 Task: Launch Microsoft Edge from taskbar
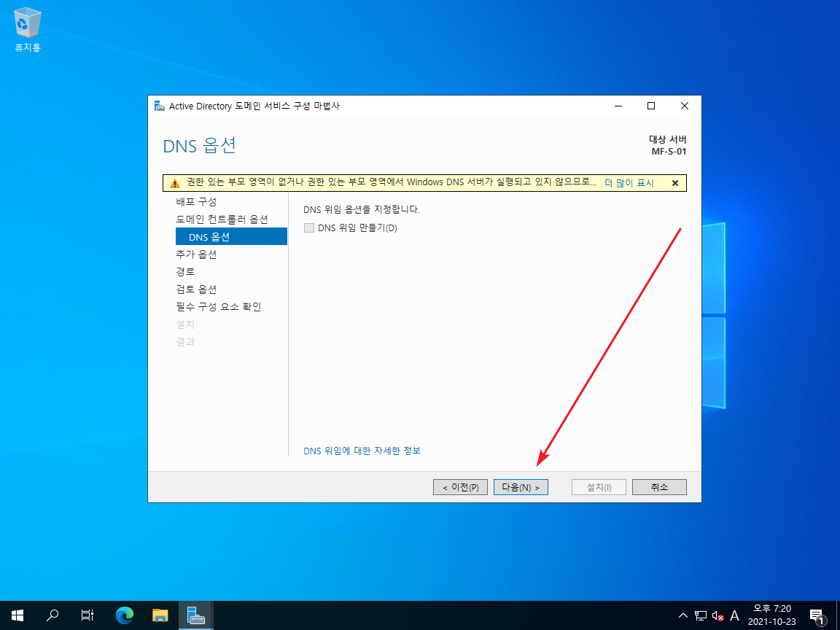click(124, 615)
